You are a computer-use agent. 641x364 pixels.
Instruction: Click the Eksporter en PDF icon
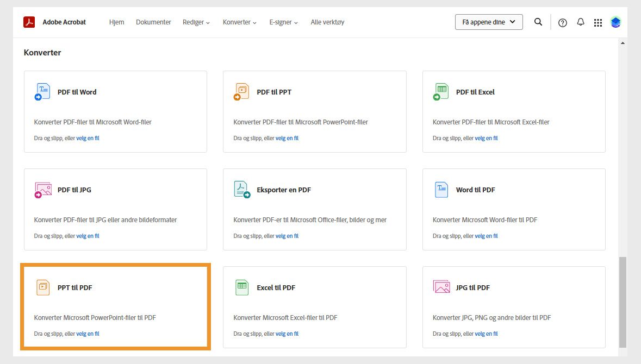click(242, 190)
